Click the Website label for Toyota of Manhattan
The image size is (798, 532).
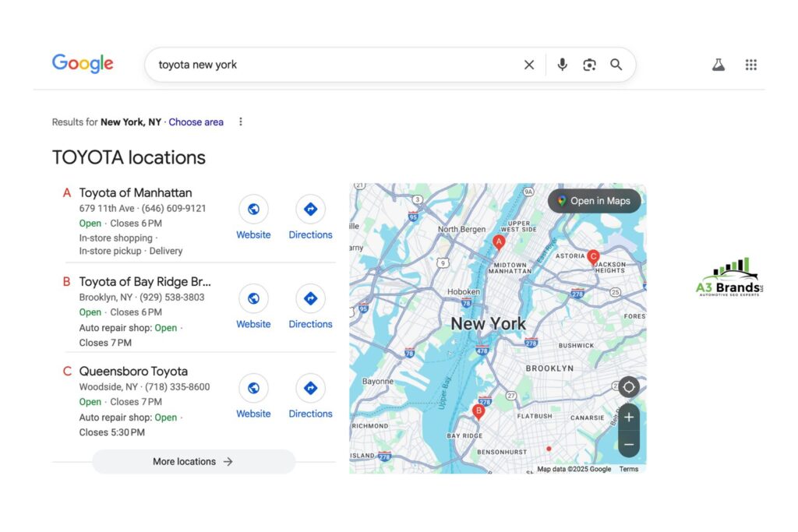[253, 235]
